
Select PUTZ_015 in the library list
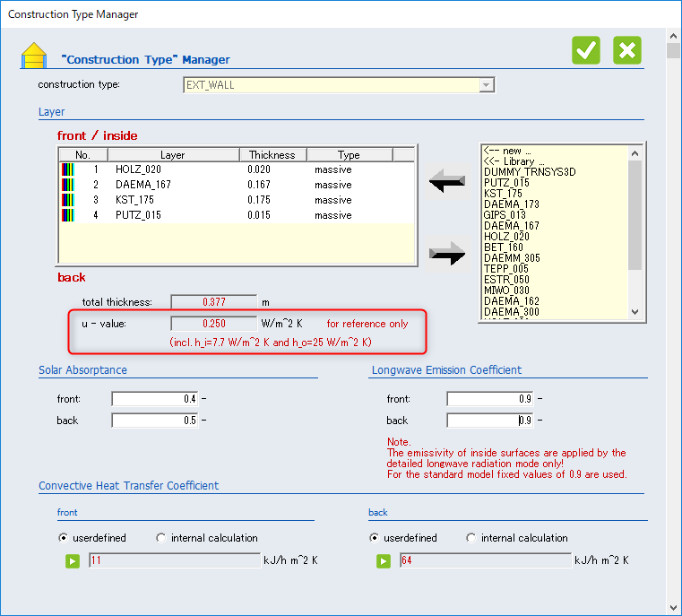(506, 183)
